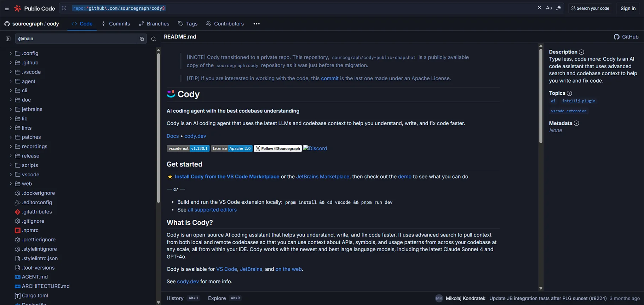Click the Description info icon
This screenshot has width=644, height=305.
pos(581,52)
